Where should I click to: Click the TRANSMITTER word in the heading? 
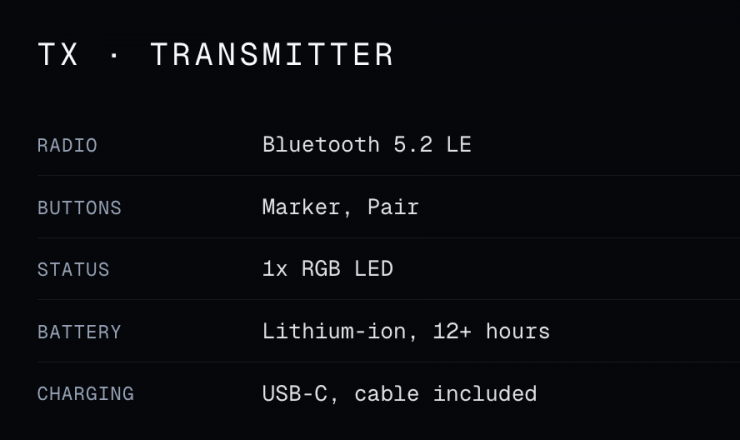point(272,55)
